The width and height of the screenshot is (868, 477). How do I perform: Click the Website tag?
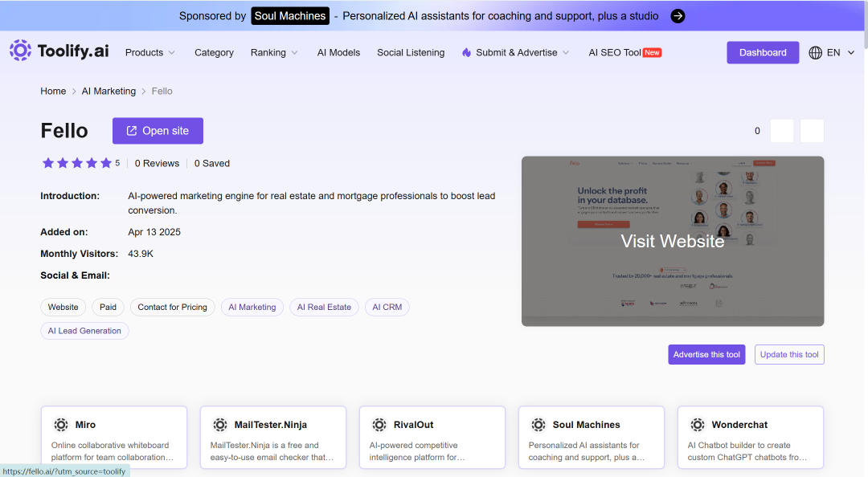tap(63, 307)
